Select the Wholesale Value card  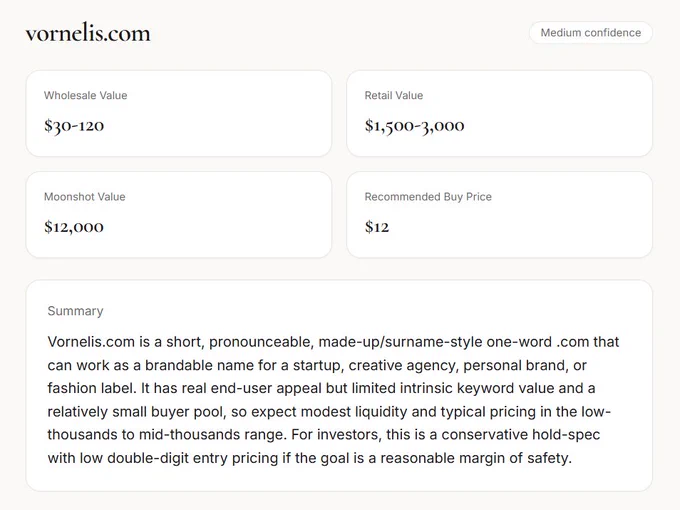coord(179,114)
